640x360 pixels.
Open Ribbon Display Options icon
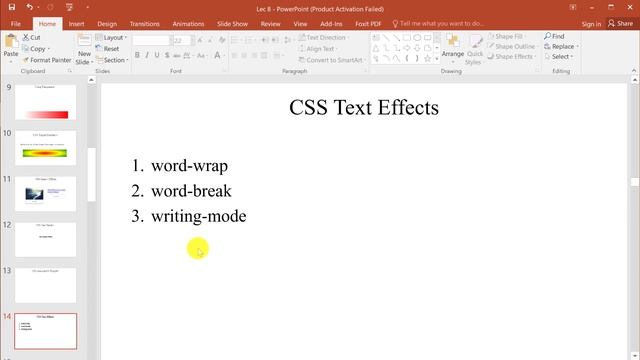[573, 7]
